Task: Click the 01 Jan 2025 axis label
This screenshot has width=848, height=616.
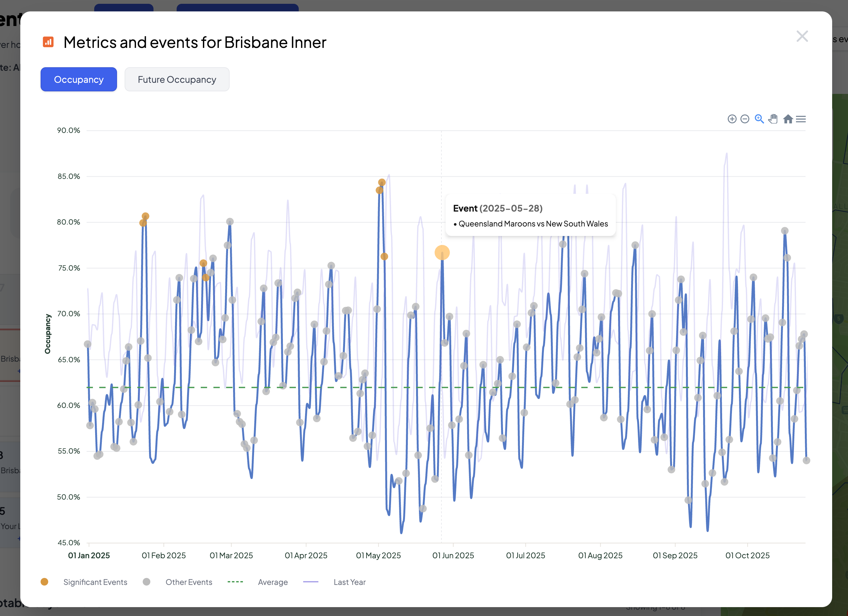Action: [89, 555]
